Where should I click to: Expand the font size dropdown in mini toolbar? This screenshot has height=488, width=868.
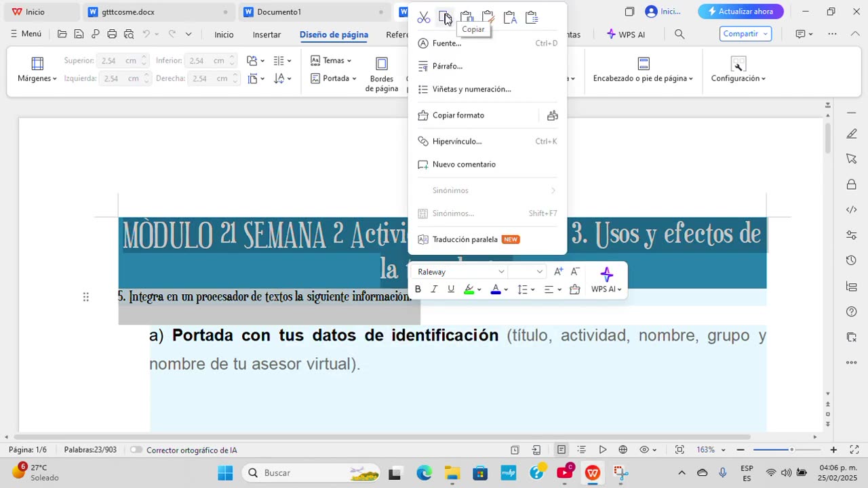pyautogui.click(x=539, y=272)
